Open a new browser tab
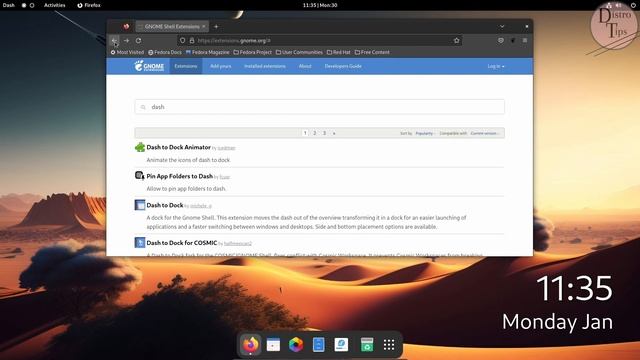Viewport: 640px width, 360px height. (x=216, y=27)
